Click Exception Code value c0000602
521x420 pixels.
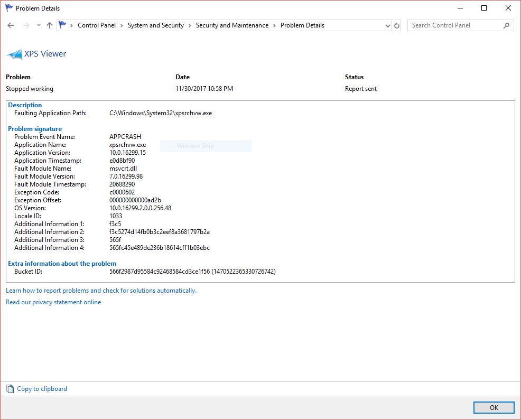(122, 192)
